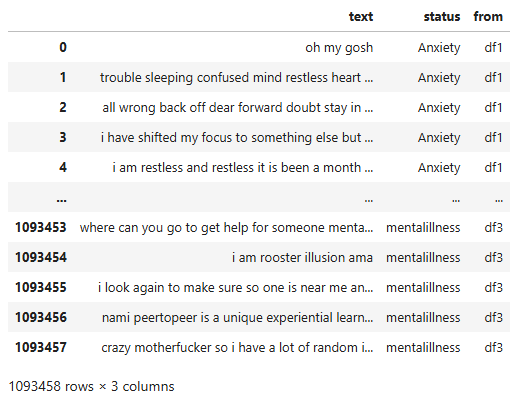
Task: Click the ellipsis truncated row index
Action: (62, 200)
